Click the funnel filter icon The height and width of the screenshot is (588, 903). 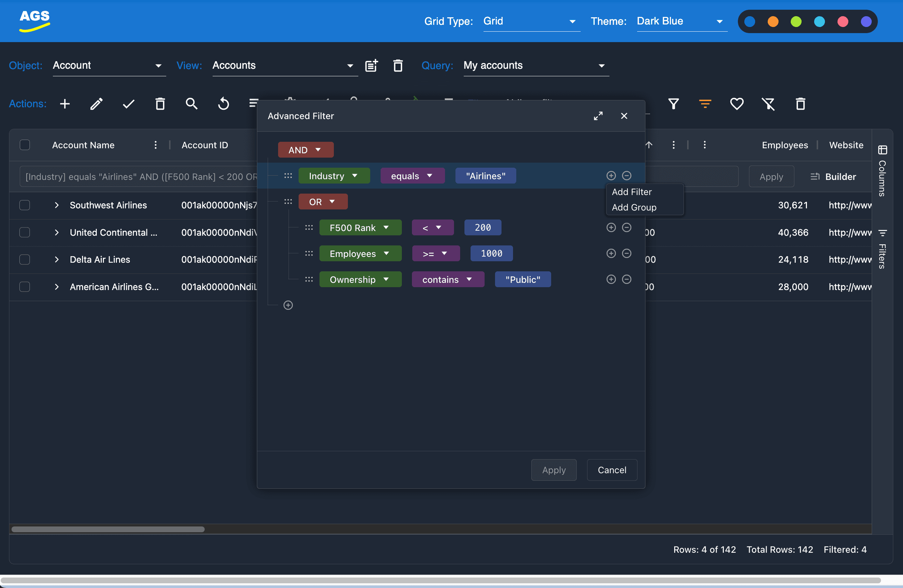[673, 104]
